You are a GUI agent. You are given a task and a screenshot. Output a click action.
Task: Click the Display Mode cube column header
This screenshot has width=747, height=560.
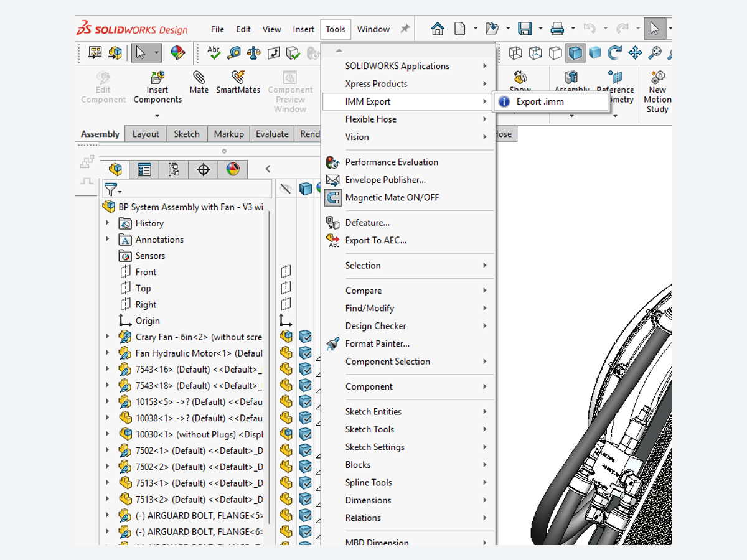305,189
